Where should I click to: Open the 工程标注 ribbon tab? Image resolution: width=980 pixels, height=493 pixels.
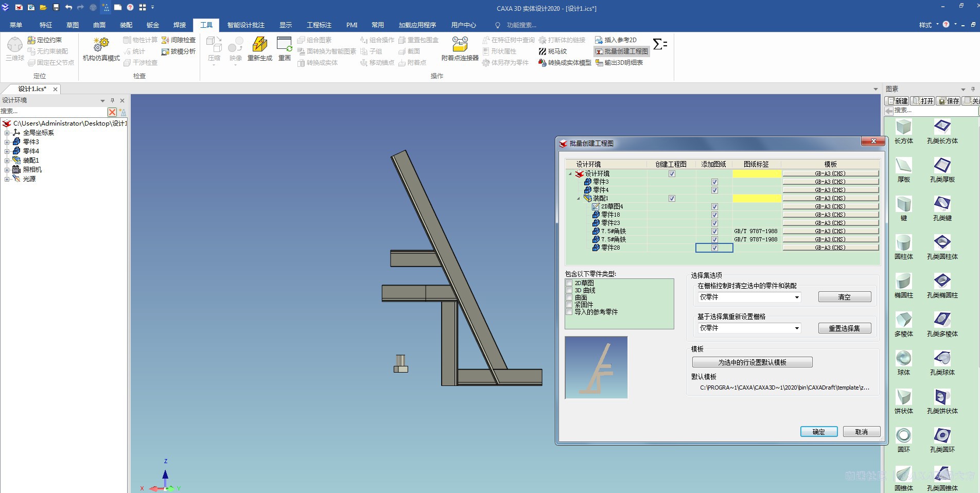coord(319,25)
